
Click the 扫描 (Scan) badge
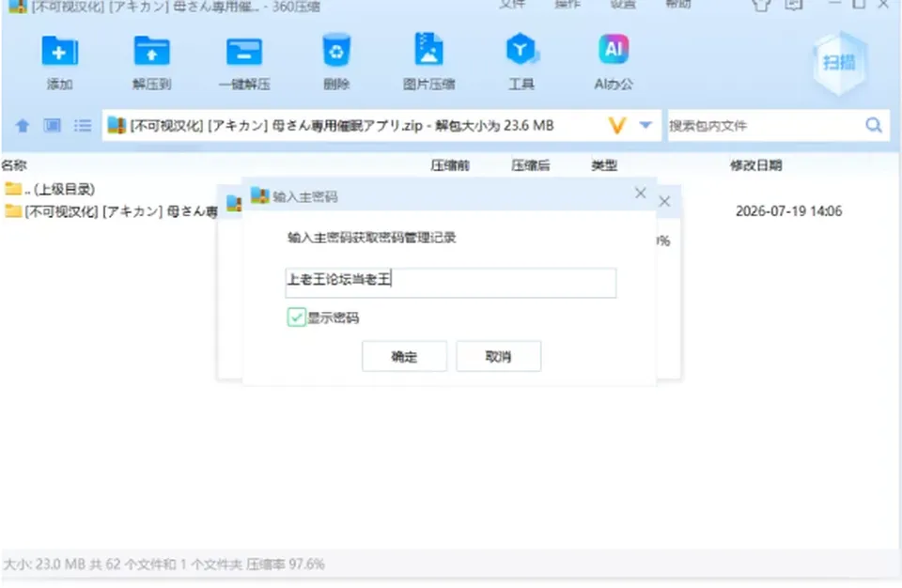(x=839, y=63)
